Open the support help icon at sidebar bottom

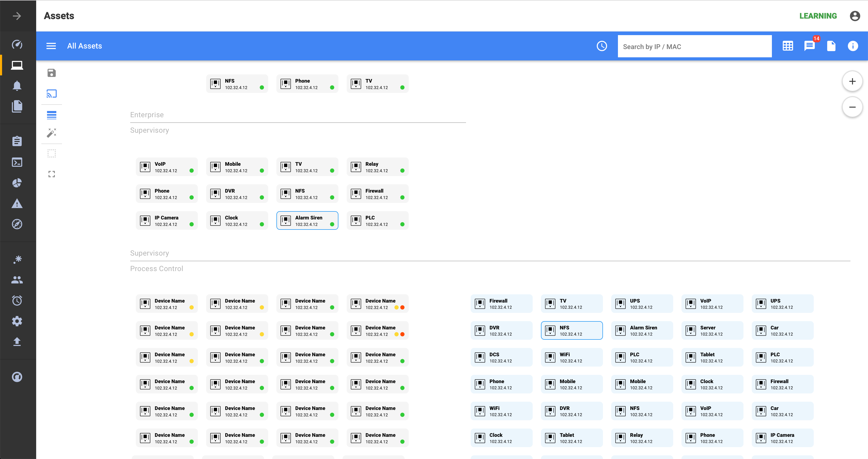coord(17,377)
